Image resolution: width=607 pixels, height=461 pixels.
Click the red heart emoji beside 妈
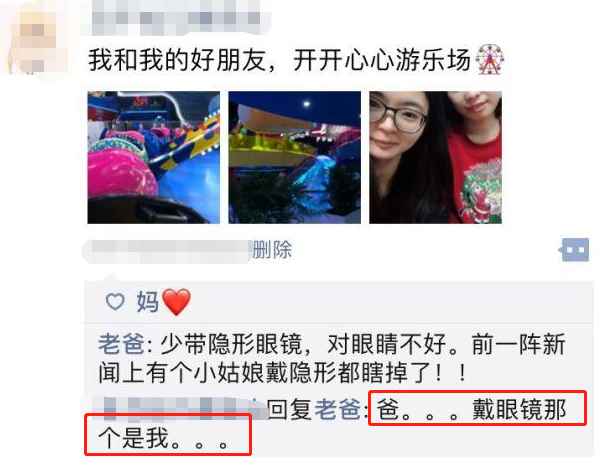click(x=176, y=302)
